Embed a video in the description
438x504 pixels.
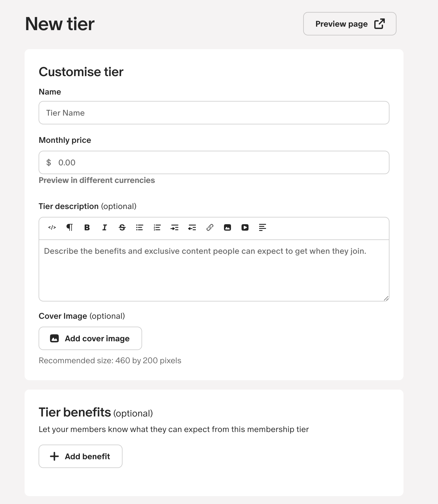click(245, 227)
